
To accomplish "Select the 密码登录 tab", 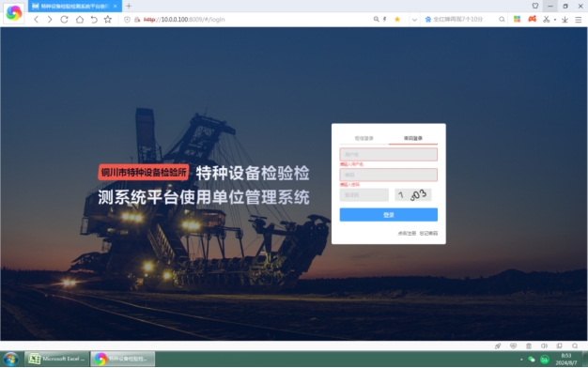I will [x=413, y=138].
